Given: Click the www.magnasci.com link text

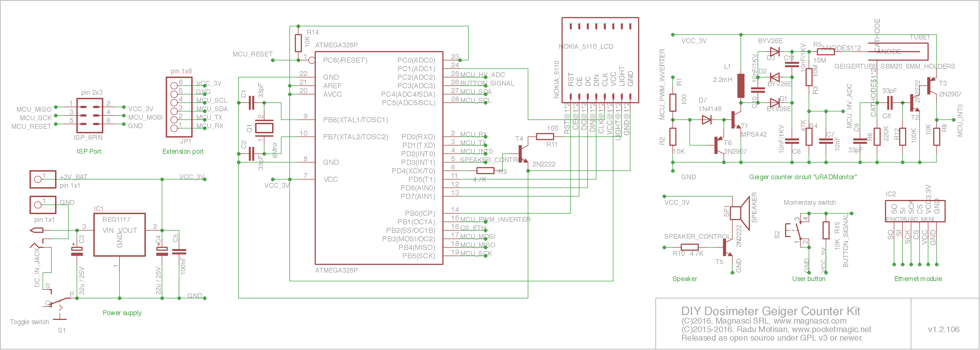Looking at the screenshot, I should [x=810, y=321].
